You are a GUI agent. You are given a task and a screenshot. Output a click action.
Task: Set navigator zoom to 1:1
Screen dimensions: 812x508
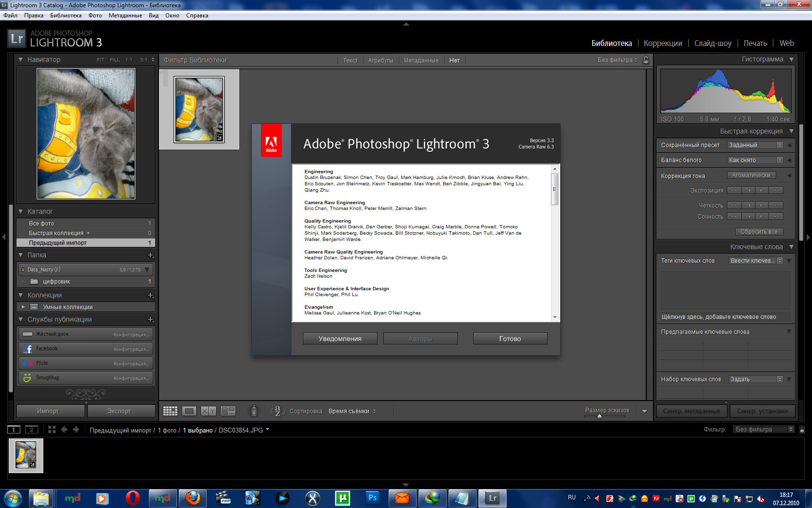129,60
